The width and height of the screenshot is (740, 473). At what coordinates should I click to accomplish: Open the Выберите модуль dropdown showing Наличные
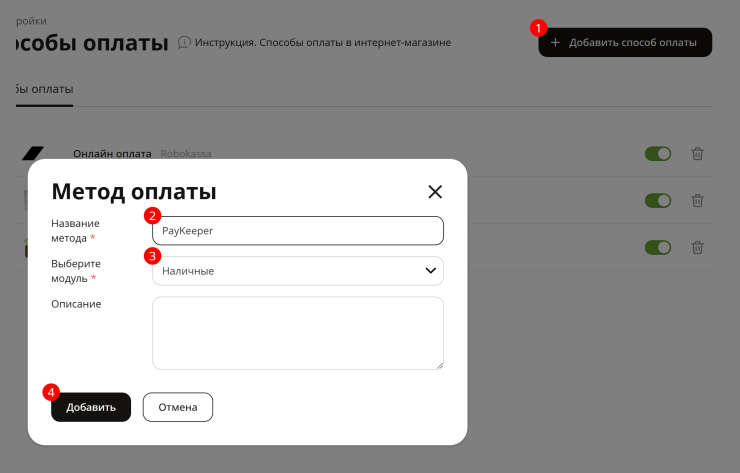[x=298, y=271]
